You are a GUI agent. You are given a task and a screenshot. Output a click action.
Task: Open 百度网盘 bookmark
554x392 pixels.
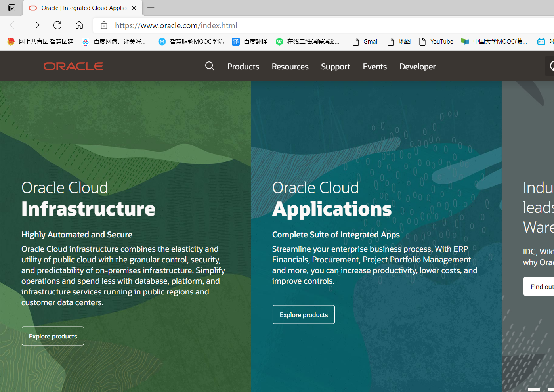tap(114, 42)
